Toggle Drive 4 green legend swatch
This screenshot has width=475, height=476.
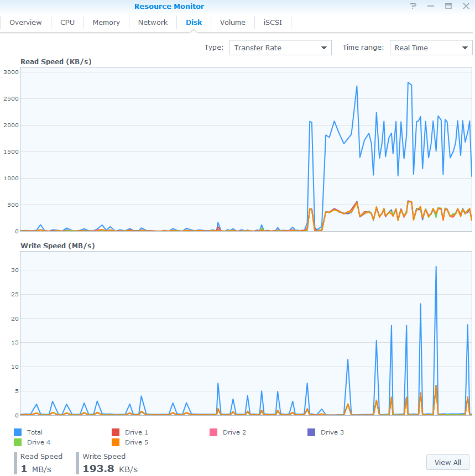coord(17,442)
